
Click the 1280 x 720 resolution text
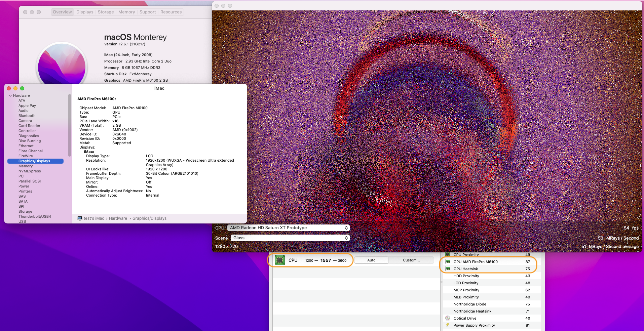226,246
